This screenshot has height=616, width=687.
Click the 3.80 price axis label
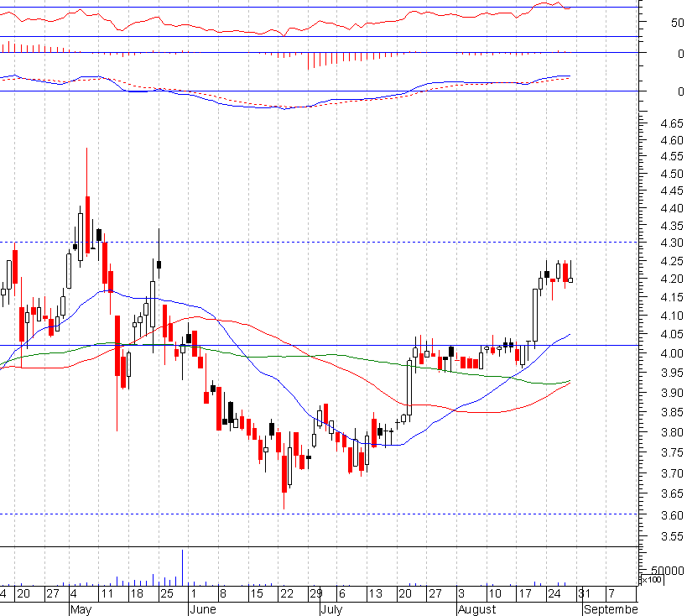coord(672,432)
